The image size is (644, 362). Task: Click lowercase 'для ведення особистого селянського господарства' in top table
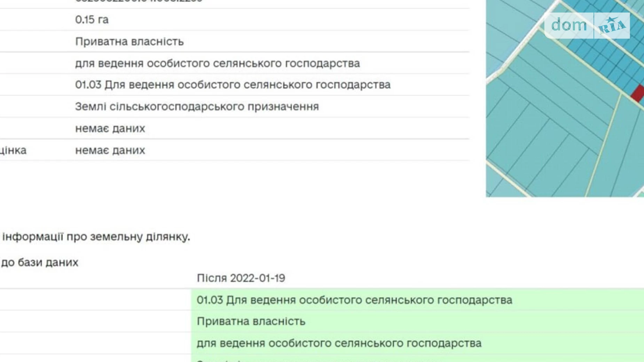click(218, 63)
